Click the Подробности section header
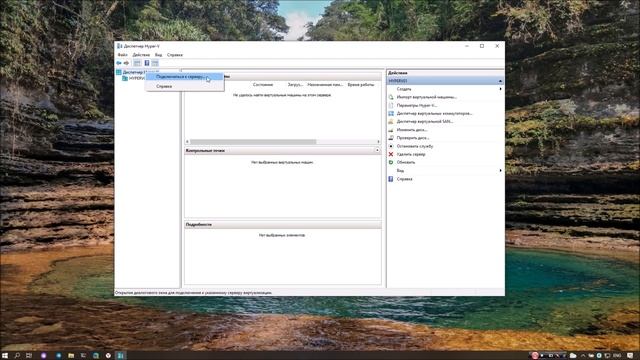This screenshot has height=360, width=640. pos(283,225)
